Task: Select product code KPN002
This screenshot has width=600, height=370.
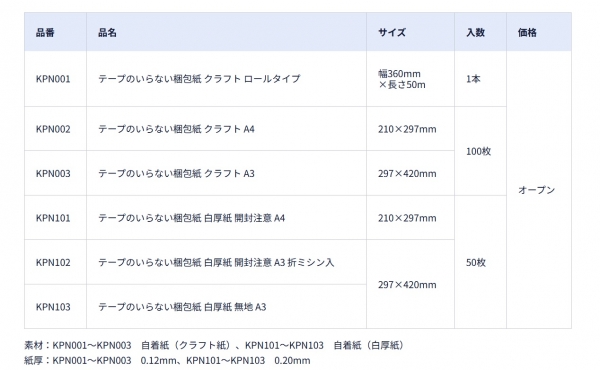Action: click(53, 129)
